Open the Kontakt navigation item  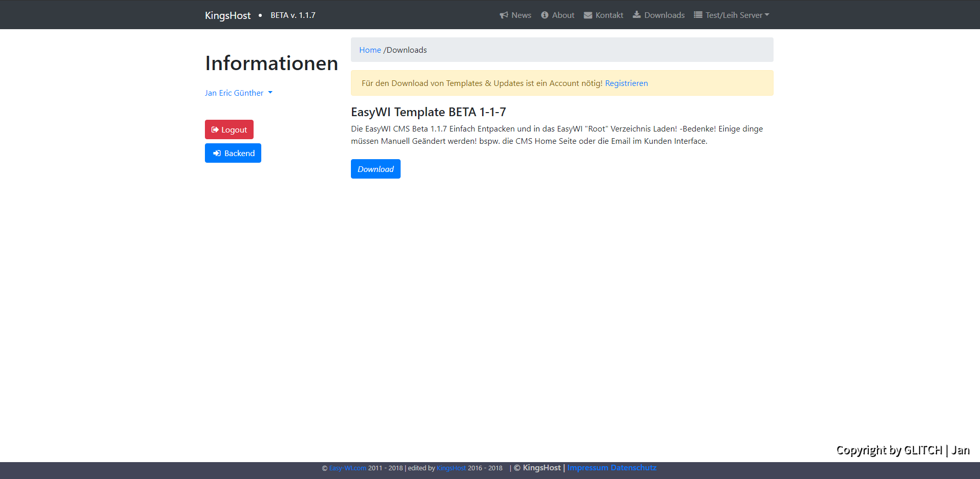pyautogui.click(x=609, y=15)
